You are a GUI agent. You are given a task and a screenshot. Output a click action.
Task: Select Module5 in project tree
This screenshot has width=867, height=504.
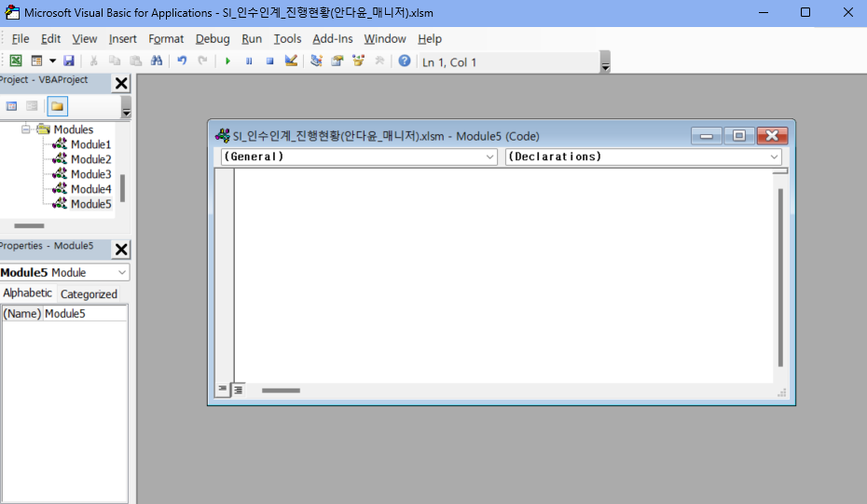pyautogui.click(x=90, y=204)
